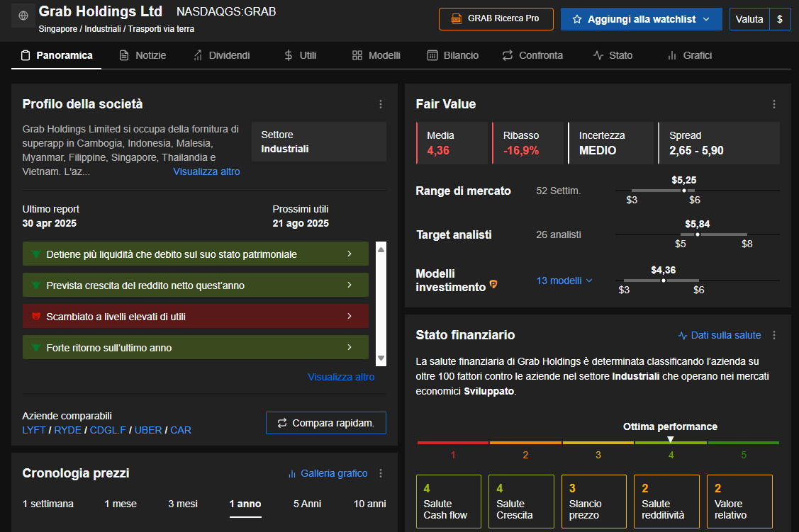Open the Slancio prezzo score card
Screen dimensions: 799x532
[594, 502]
